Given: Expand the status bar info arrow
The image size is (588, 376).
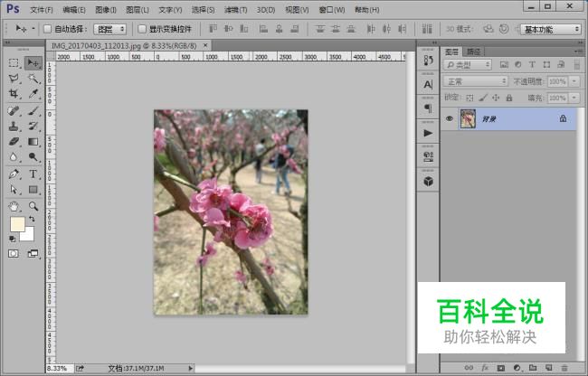Looking at the screenshot, I should 191,369.
